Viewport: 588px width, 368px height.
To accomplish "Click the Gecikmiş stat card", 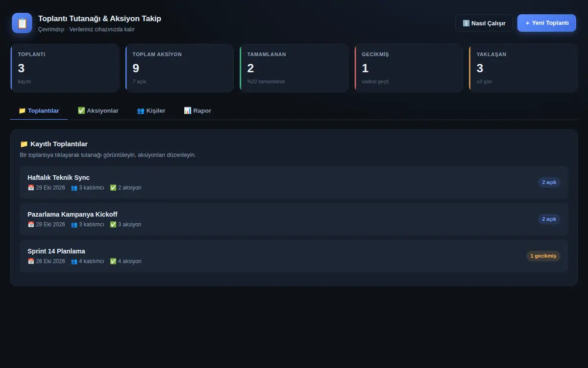I will (x=409, y=68).
